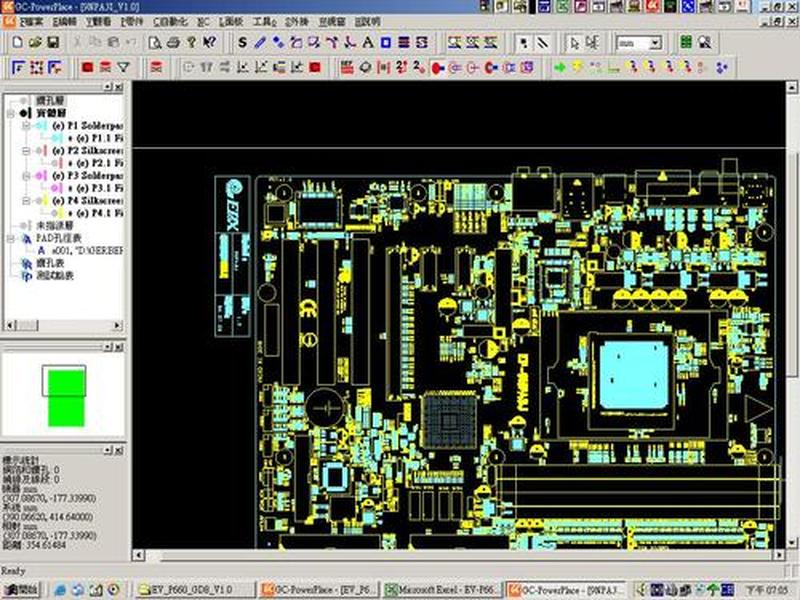Collapse the PAD孔徑表 tree node
The width and height of the screenshot is (800, 600).
[11, 238]
